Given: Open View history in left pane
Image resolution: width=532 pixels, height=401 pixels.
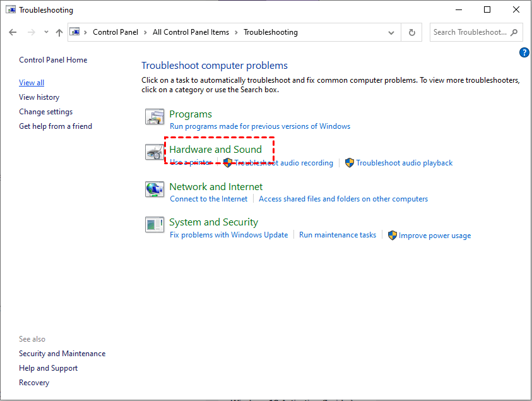Looking at the screenshot, I should point(39,97).
